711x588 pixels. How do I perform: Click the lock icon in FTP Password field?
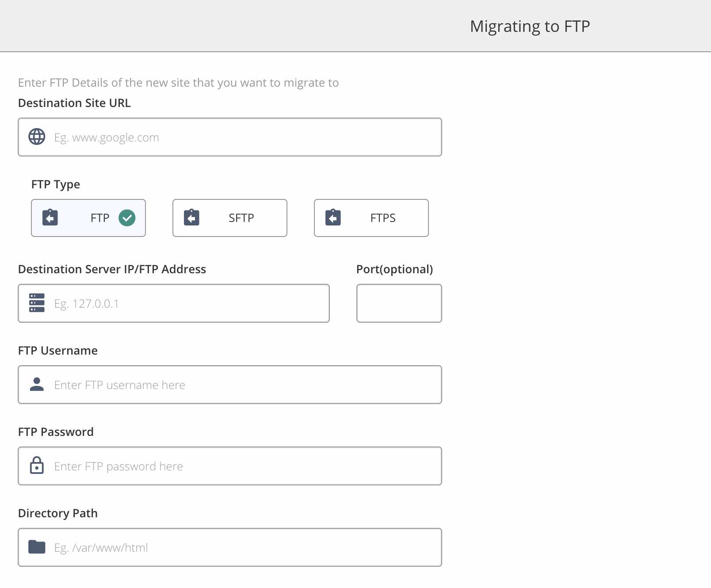click(37, 466)
